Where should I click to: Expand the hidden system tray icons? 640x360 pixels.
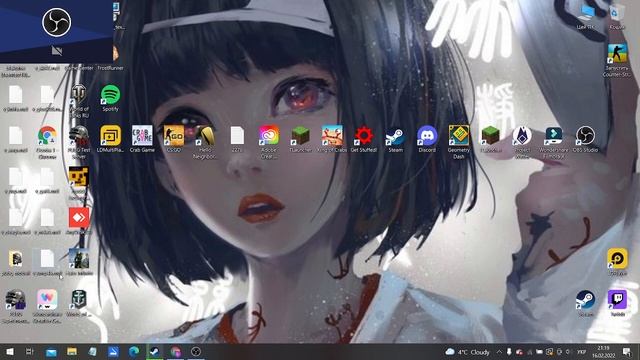click(499, 351)
